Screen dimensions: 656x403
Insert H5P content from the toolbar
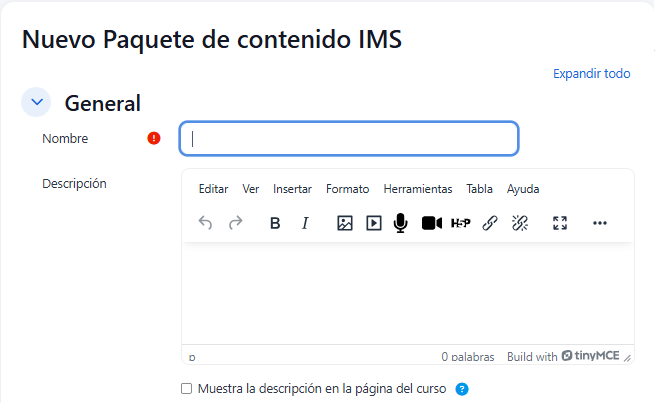460,223
